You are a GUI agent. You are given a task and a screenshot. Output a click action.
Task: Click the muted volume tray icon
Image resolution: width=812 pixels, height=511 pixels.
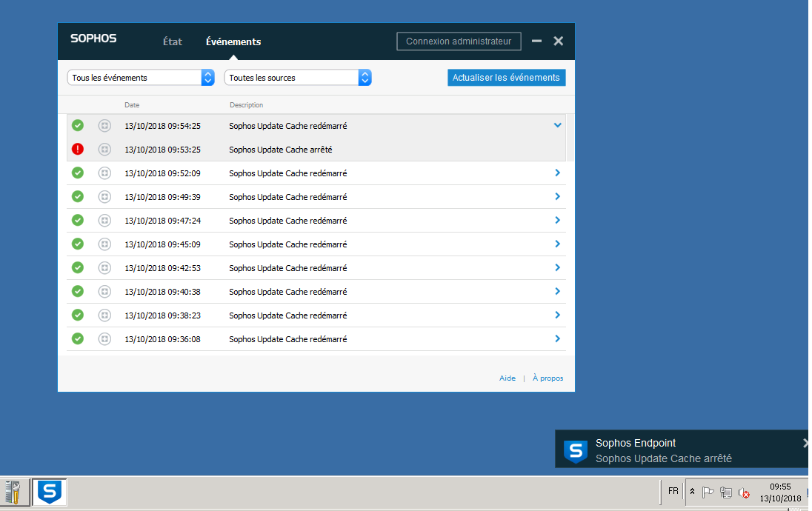(744, 493)
